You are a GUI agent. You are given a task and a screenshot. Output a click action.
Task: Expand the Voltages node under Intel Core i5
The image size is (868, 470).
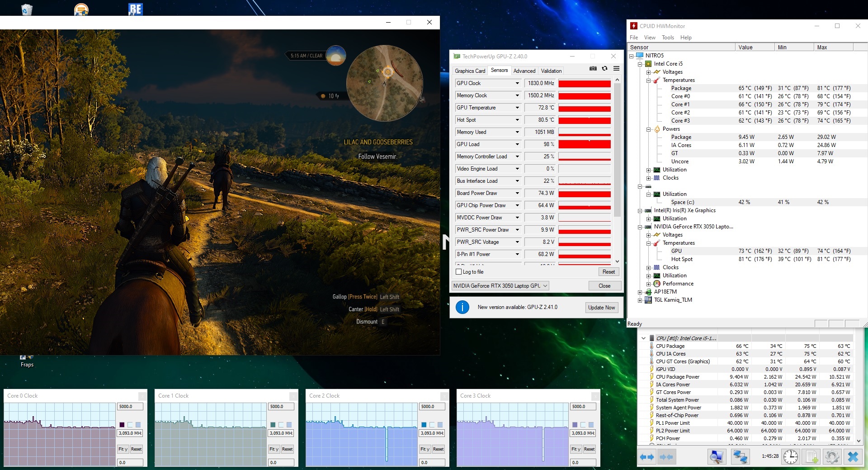pos(648,72)
